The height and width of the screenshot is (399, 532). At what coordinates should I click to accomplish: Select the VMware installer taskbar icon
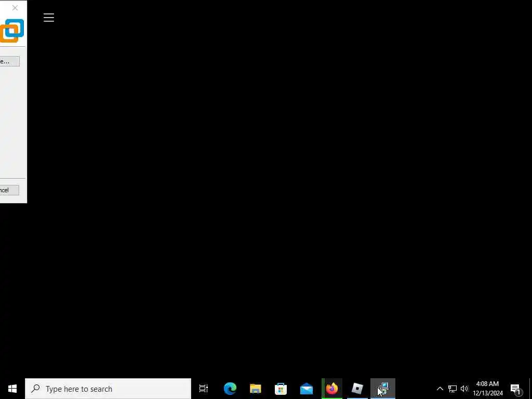point(383,389)
